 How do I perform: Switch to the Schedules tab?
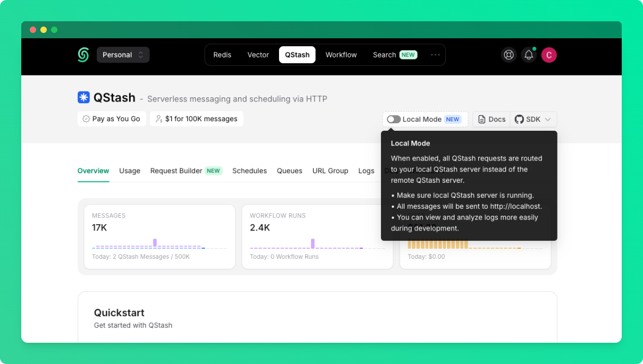(250, 171)
